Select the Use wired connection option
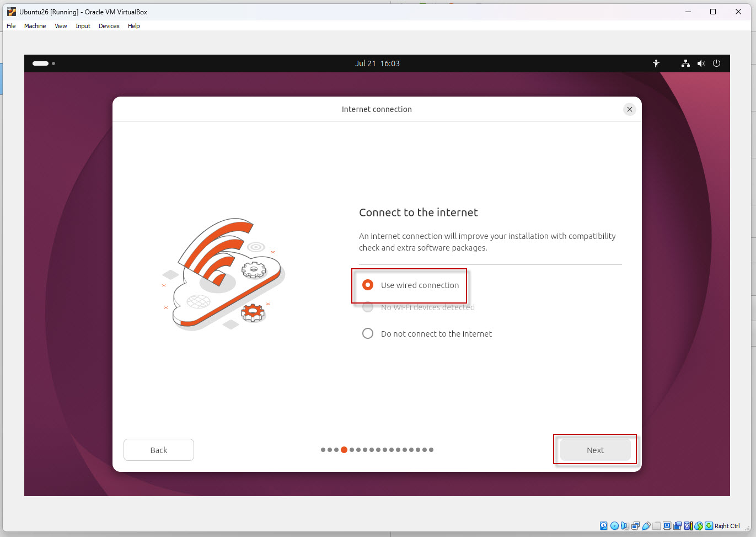The width and height of the screenshot is (756, 537). [410, 285]
